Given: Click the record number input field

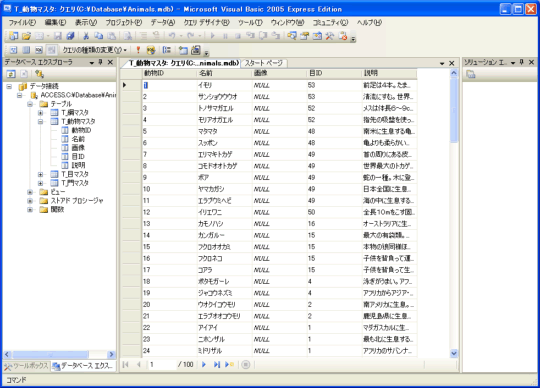Looking at the screenshot, I should tap(162, 364).
